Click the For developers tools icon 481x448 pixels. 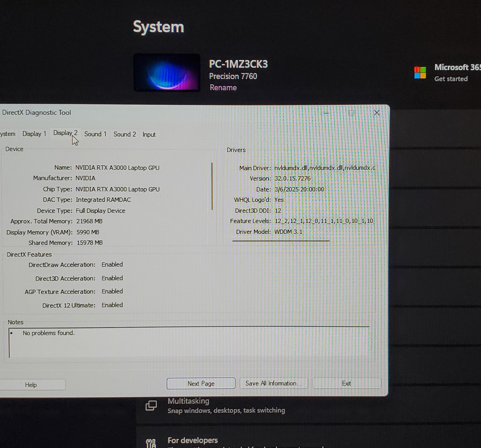pyautogui.click(x=151, y=443)
